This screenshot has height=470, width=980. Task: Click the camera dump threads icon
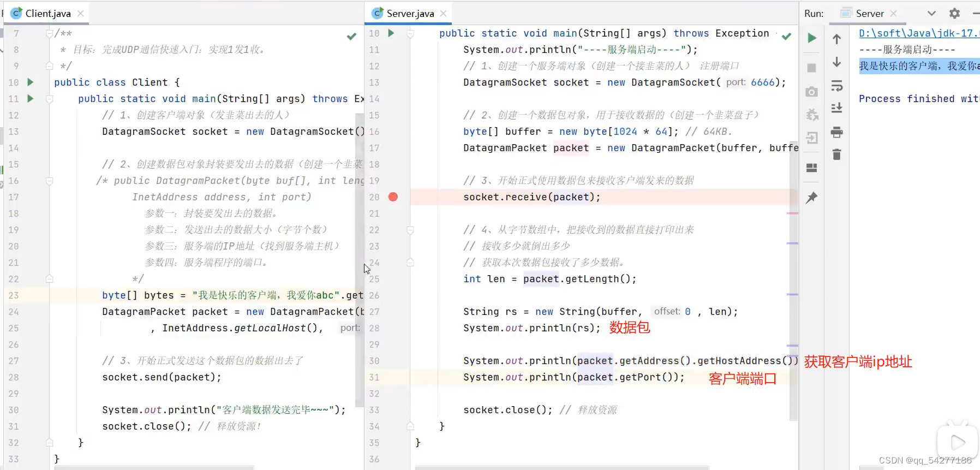click(x=812, y=92)
